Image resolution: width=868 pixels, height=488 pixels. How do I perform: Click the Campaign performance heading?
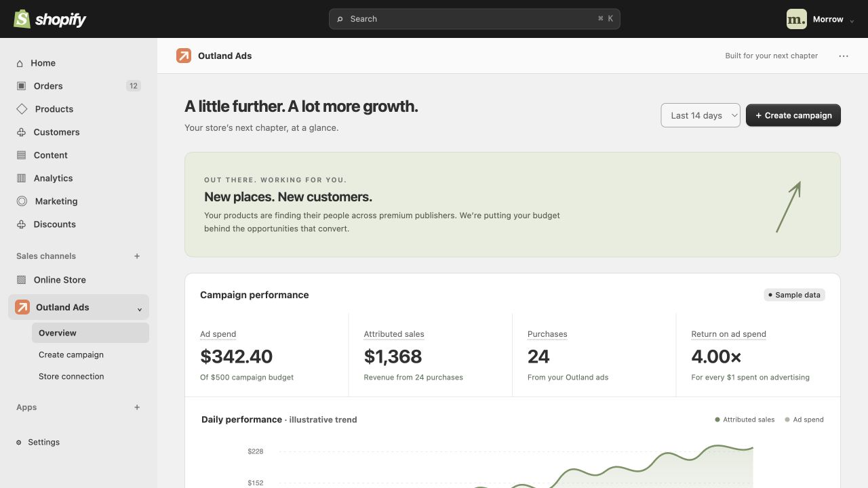click(254, 295)
